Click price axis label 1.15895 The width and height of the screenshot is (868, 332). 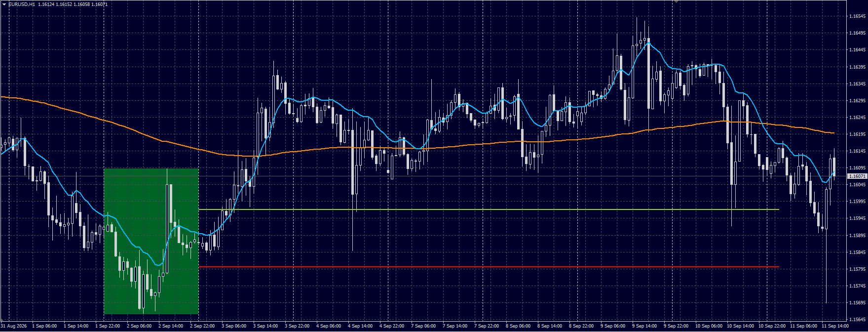pyautogui.click(x=857, y=235)
